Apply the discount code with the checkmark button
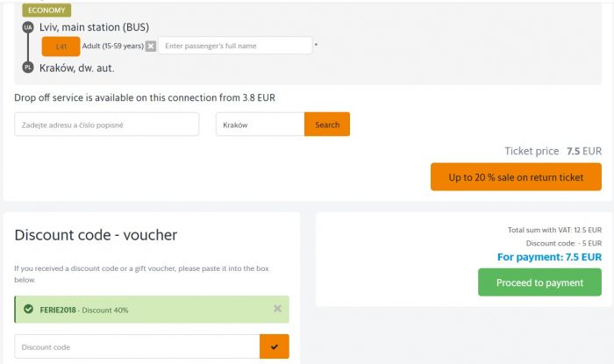614x364 pixels. pos(274,346)
